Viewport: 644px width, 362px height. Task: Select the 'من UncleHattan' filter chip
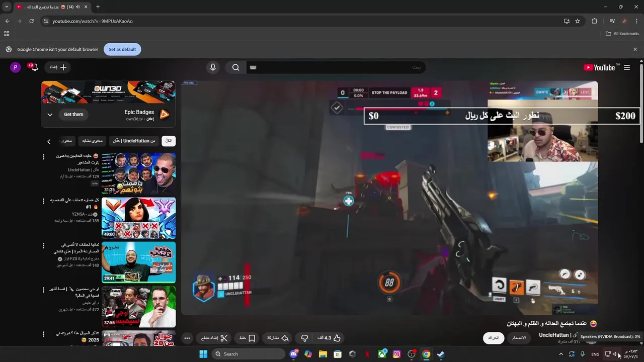tap(134, 141)
